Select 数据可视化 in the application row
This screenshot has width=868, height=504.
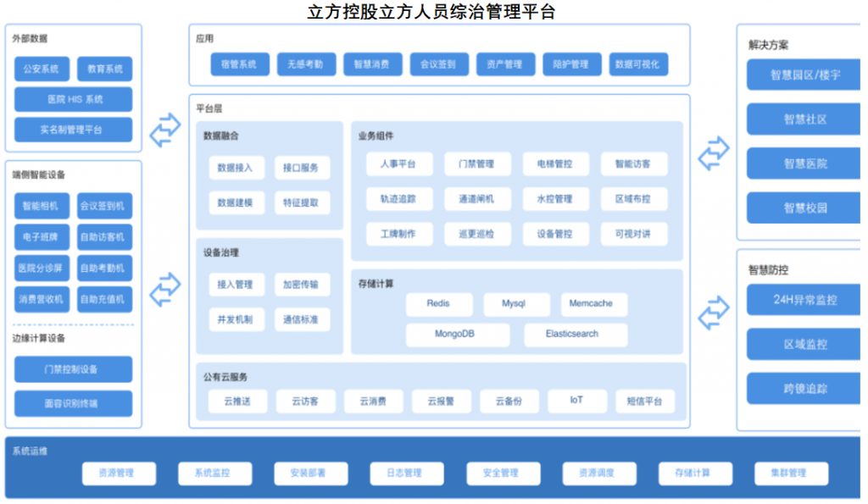(640, 64)
